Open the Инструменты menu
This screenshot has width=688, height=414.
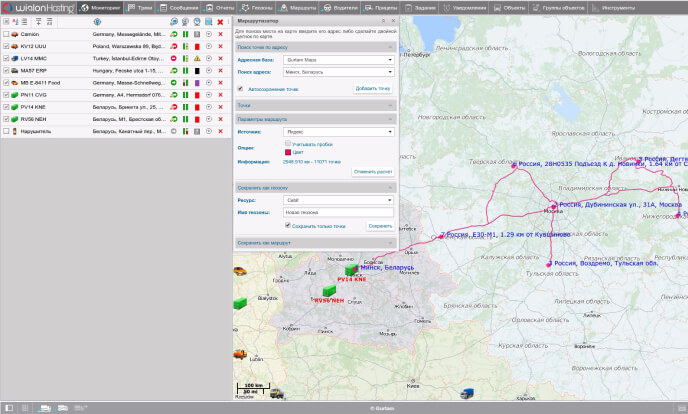tap(613, 7)
